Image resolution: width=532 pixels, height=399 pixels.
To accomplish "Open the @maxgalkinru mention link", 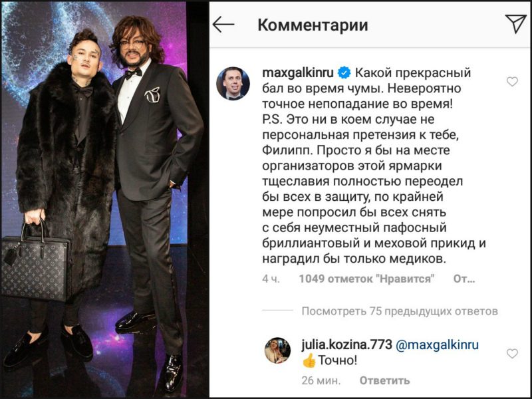I will click(437, 344).
